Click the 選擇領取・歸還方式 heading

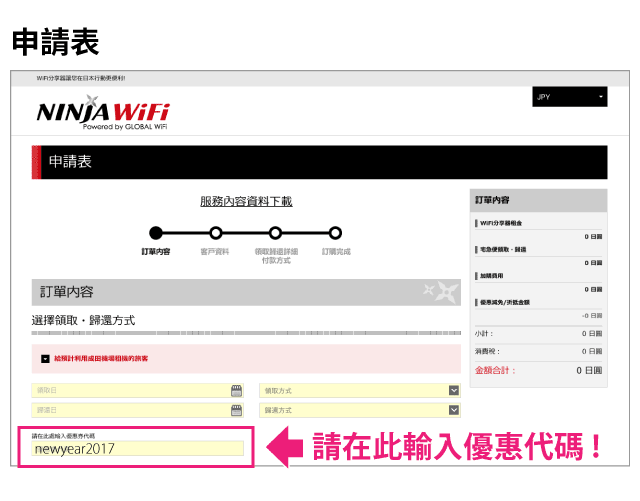coord(83,321)
